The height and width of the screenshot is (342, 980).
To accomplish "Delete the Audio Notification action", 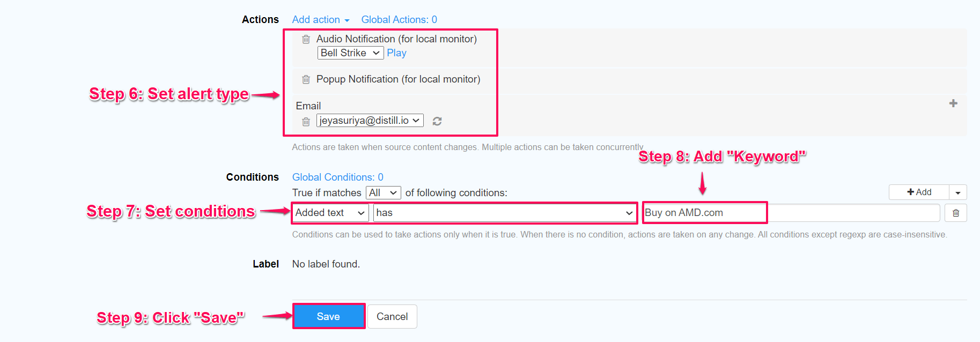I will click(306, 39).
